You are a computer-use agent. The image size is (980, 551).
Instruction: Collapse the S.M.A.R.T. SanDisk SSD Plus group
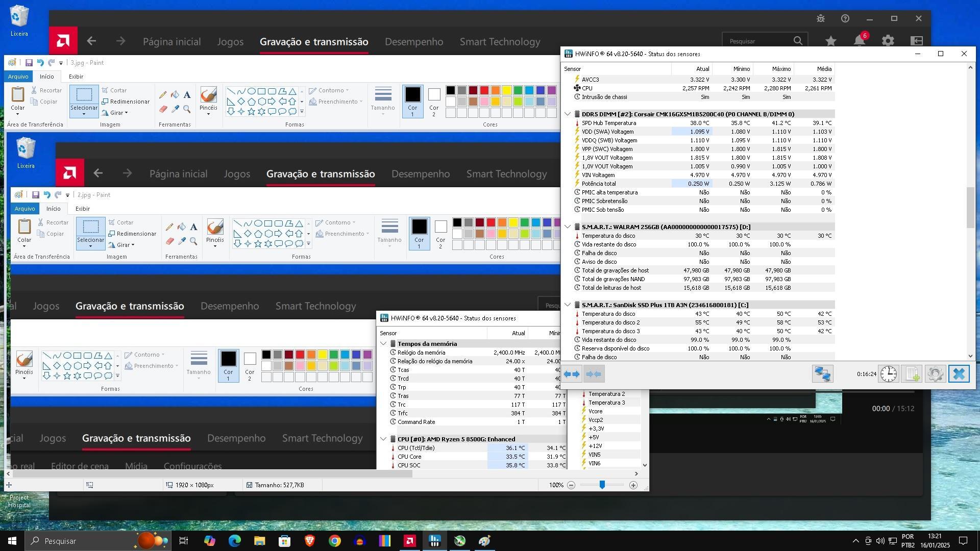click(x=568, y=305)
